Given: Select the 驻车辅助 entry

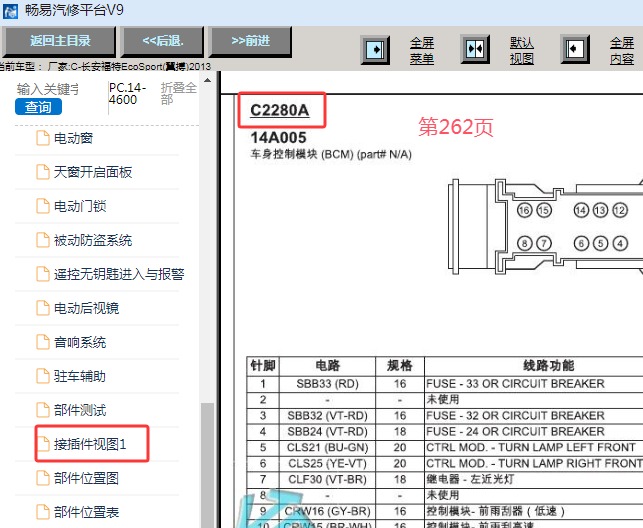Looking at the screenshot, I should 80,376.
